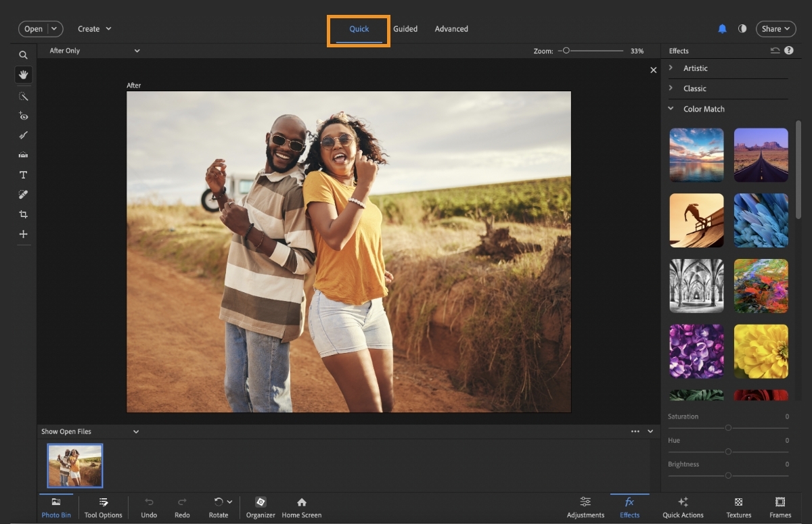Collapse the Color Match section
812x524 pixels.
click(x=703, y=109)
